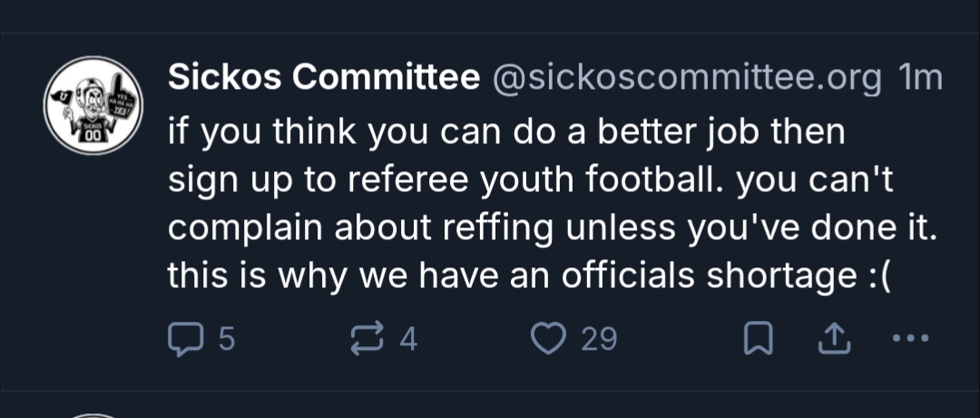Viewport: 980px width, 418px height.
Task: Click the foam finger in the avatar
Action: (x=119, y=95)
